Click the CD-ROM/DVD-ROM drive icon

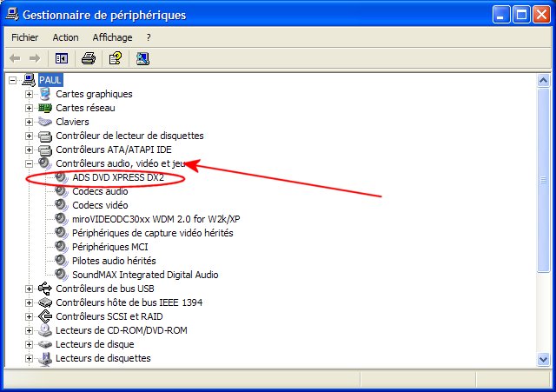tap(45, 330)
